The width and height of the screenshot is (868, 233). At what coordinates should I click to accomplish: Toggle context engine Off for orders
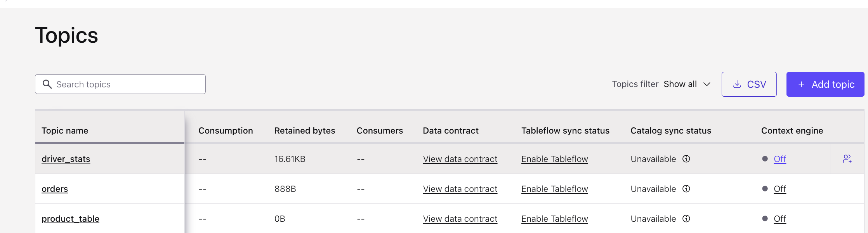780,189
